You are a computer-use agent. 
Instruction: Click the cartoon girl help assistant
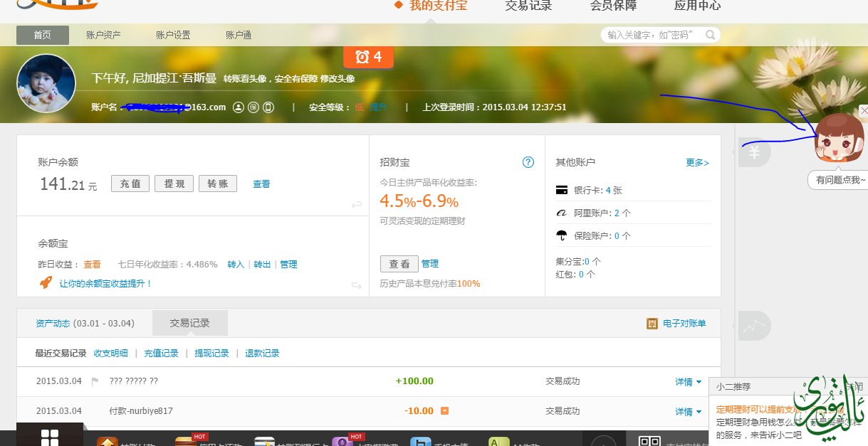839,138
